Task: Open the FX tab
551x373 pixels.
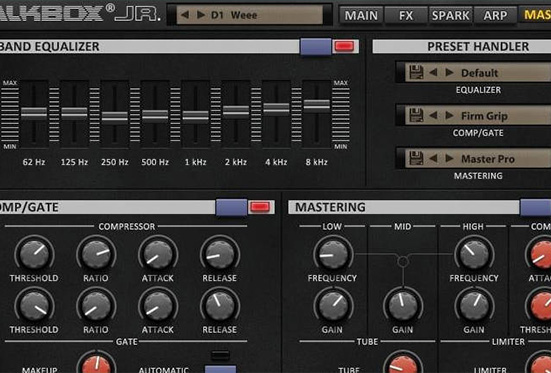Action: click(x=406, y=15)
